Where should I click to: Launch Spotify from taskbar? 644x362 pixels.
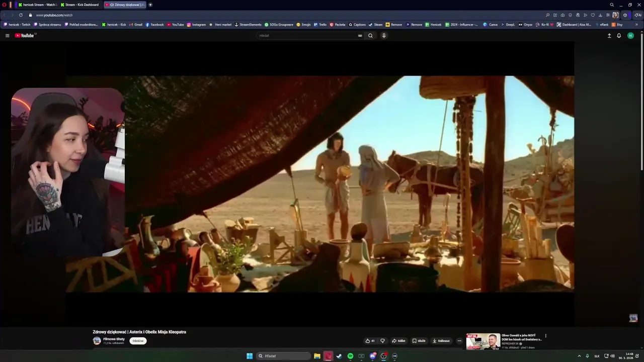click(350, 356)
